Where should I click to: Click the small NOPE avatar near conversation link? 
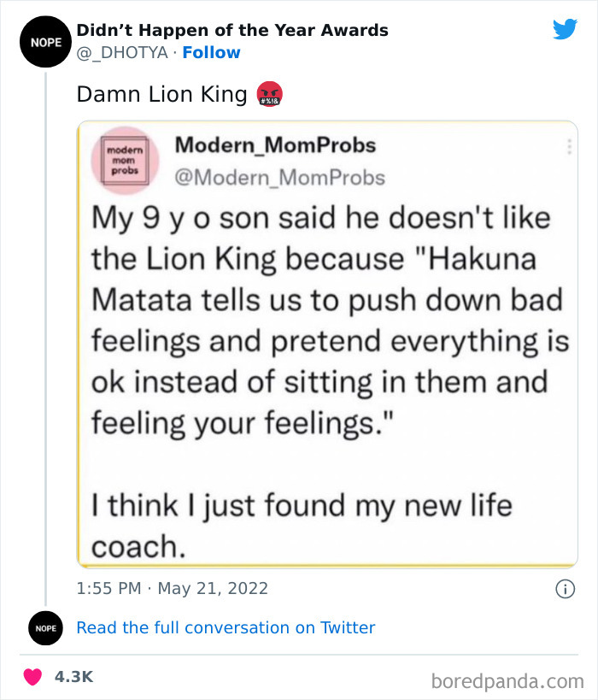point(44,628)
